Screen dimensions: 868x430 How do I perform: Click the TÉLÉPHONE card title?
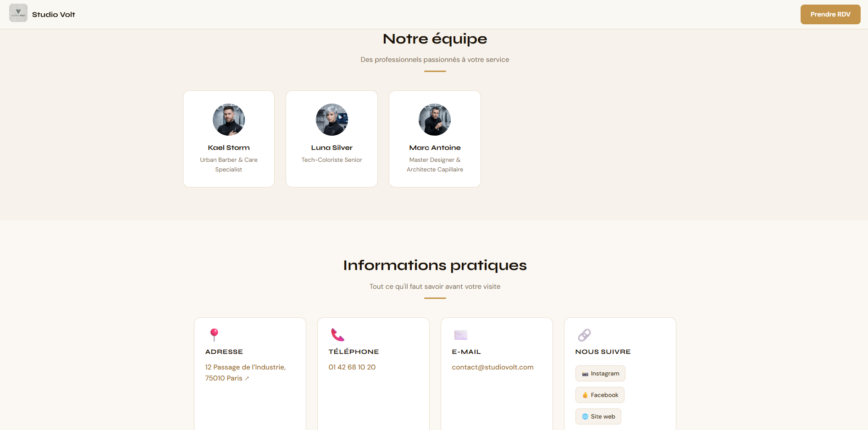(x=354, y=352)
